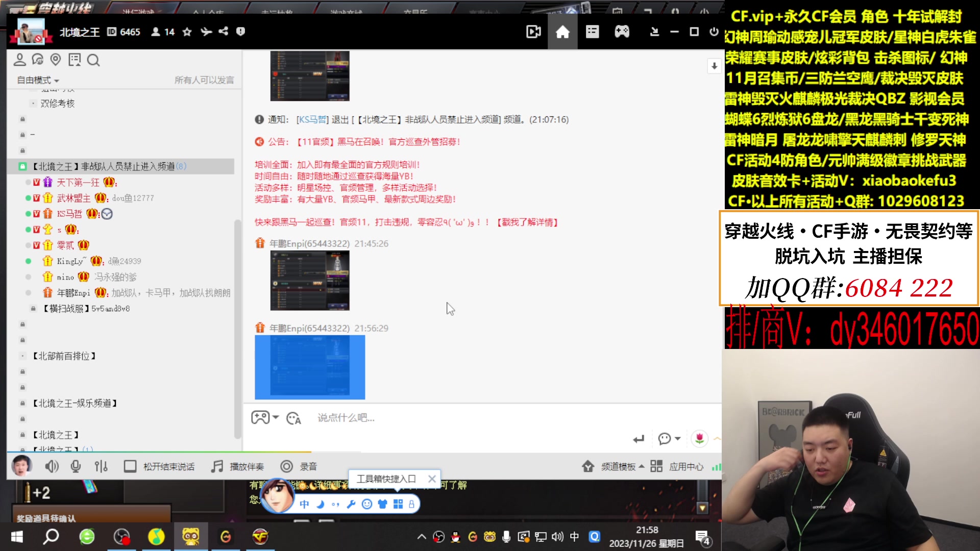Click the 中 input mode in floating toolbar
This screenshot has width=980, height=551.
pos(304,504)
